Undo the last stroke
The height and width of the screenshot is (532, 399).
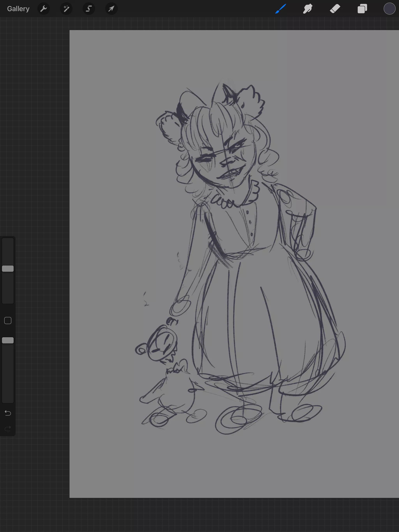click(8, 413)
